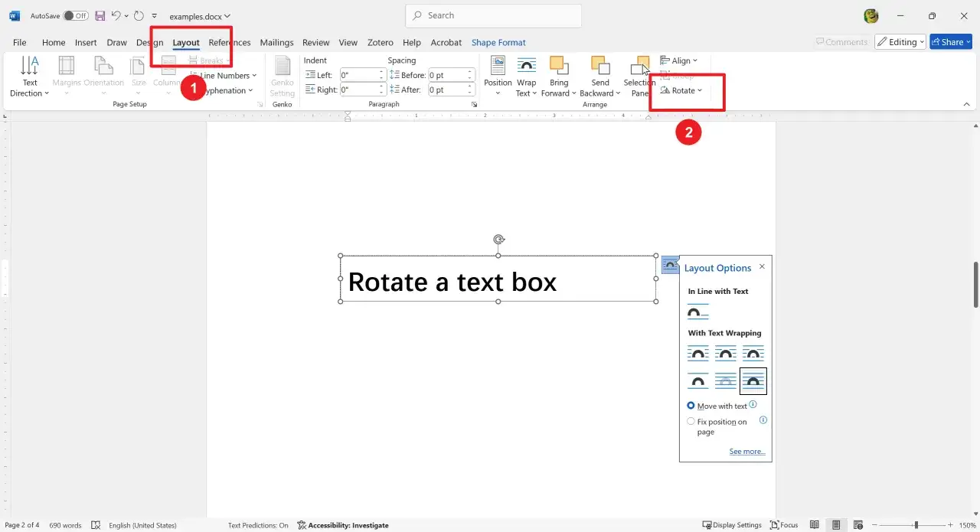Click the proofing check icon in status bar

(96, 525)
